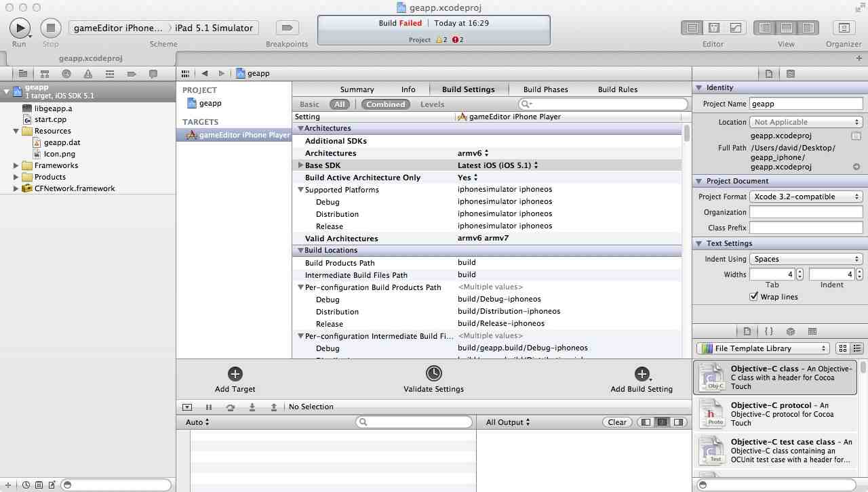
Task: Click in the Project Name field
Action: pyautogui.click(x=806, y=104)
